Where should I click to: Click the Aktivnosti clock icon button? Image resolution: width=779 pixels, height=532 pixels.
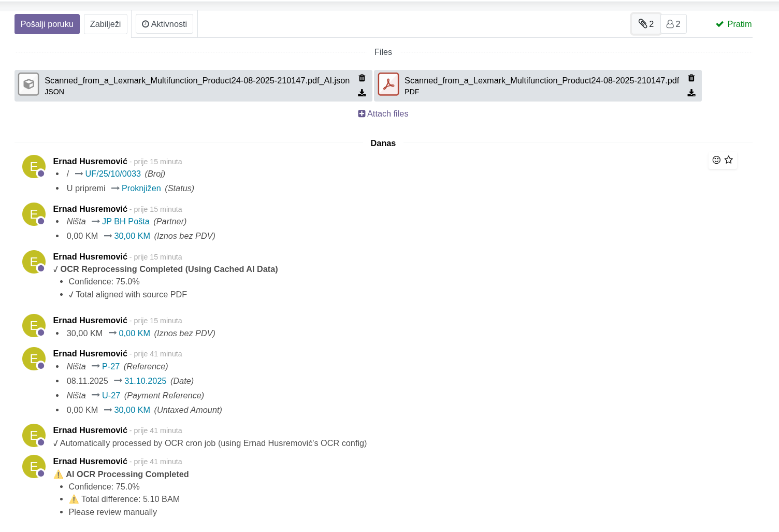click(x=164, y=23)
